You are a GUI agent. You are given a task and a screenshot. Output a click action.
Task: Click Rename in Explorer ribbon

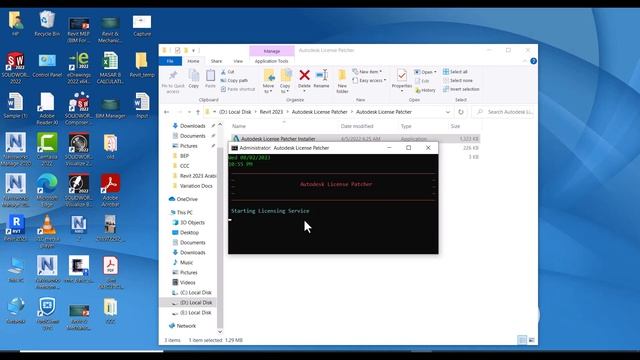[x=321, y=79]
